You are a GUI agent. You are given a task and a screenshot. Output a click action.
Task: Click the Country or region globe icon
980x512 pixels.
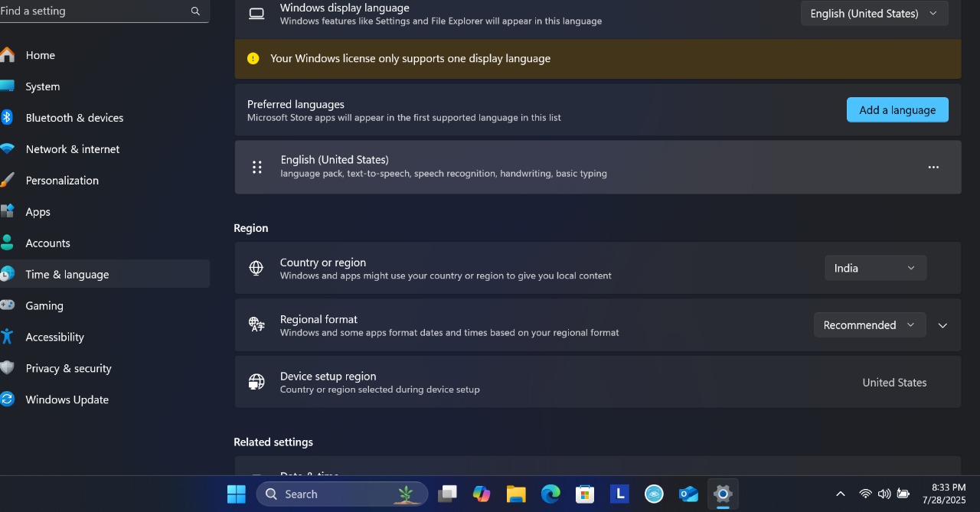[256, 268]
